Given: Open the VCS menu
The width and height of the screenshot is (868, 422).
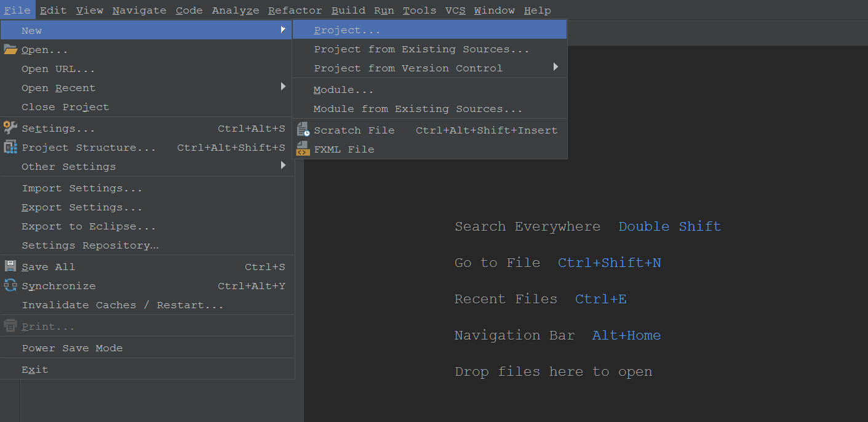Looking at the screenshot, I should click(455, 10).
